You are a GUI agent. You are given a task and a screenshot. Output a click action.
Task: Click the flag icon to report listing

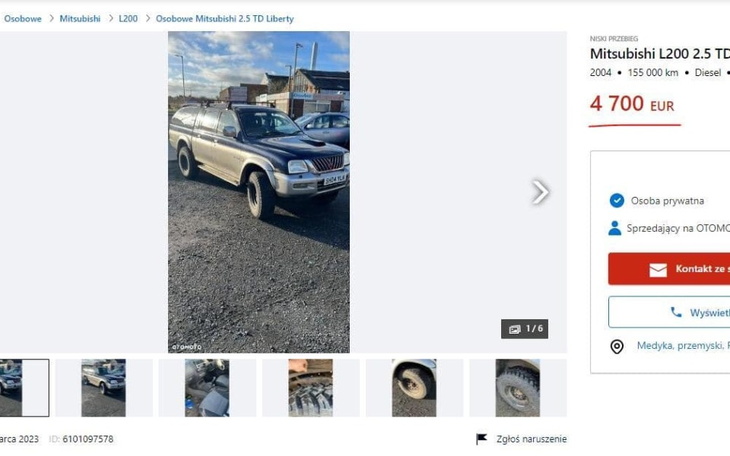(481, 439)
